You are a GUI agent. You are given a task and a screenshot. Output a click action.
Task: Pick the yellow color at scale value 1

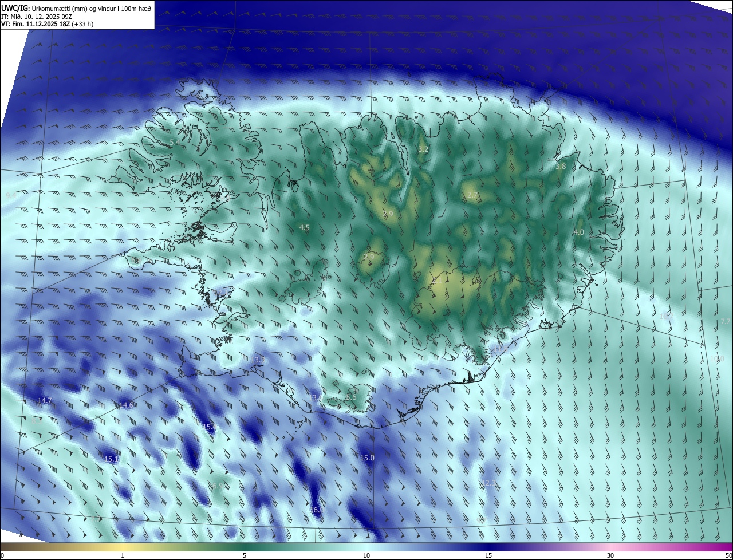[x=123, y=547]
